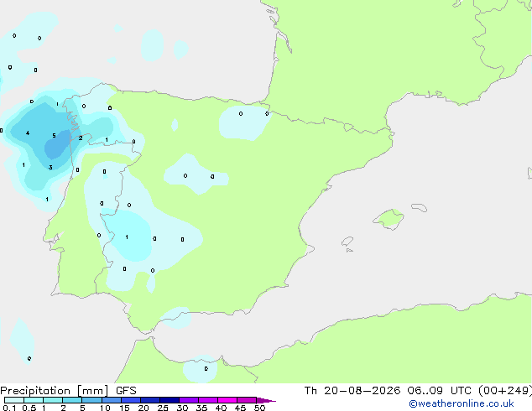Click the 20–25 mm legend swatch

point(149,400)
